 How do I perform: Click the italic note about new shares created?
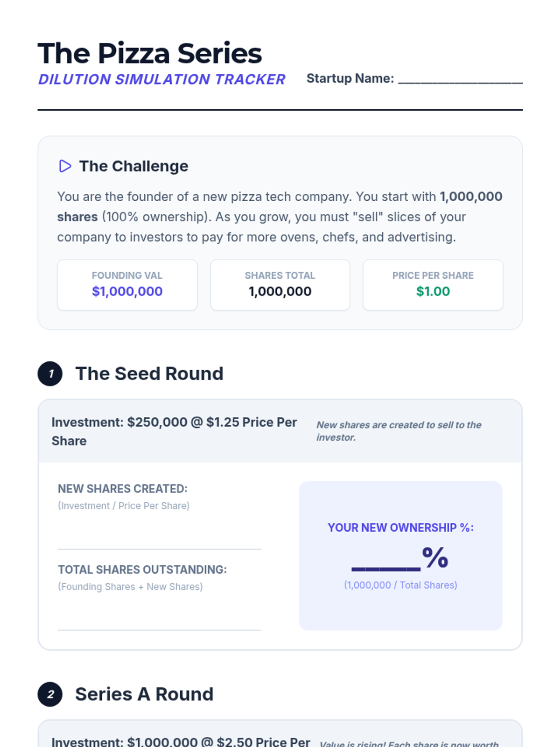[399, 430]
